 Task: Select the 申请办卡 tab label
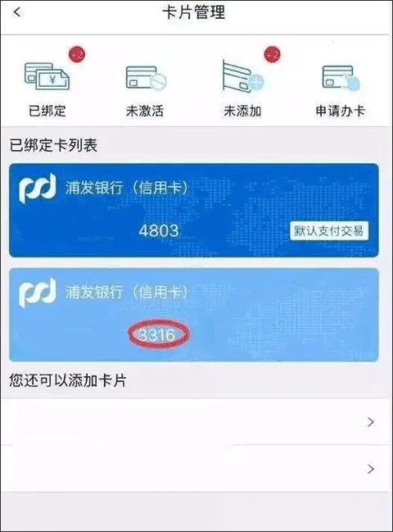pyautogui.click(x=341, y=111)
